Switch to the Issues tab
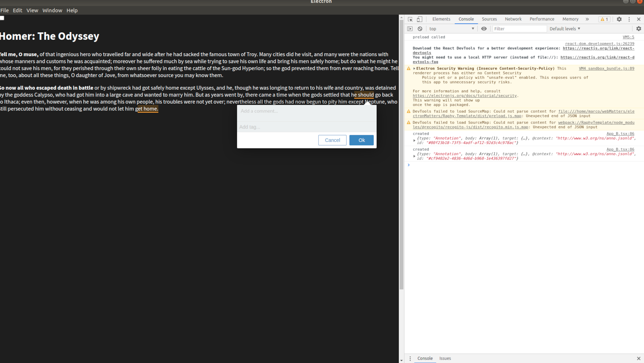This screenshot has height=363, width=644. tap(445, 358)
